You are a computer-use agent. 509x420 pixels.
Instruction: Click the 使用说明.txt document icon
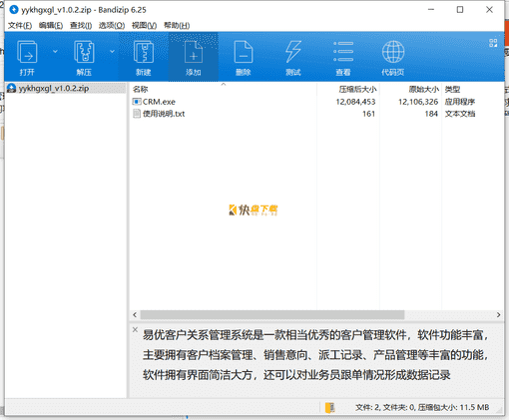tap(137, 114)
